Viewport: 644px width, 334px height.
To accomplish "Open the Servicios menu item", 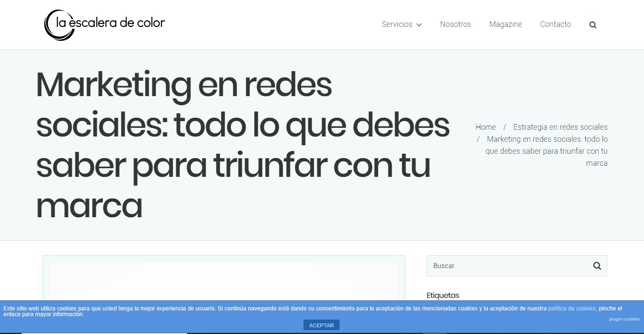I will [x=397, y=25].
